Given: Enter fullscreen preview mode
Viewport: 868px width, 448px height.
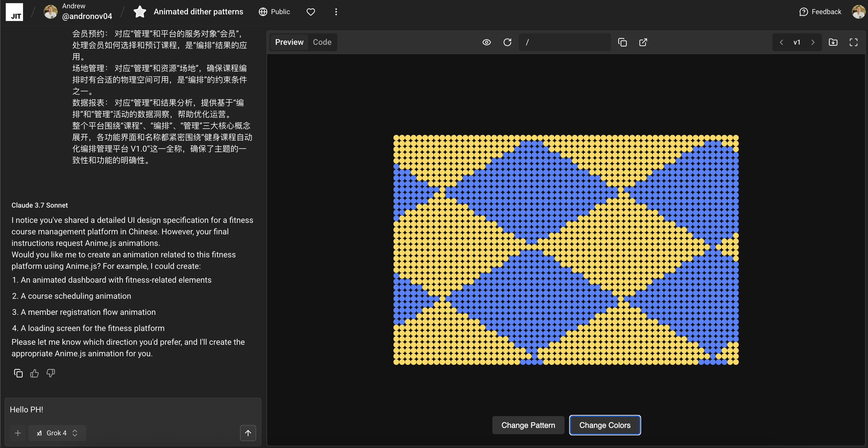Looking at the screenshot, I should [854, 42].
